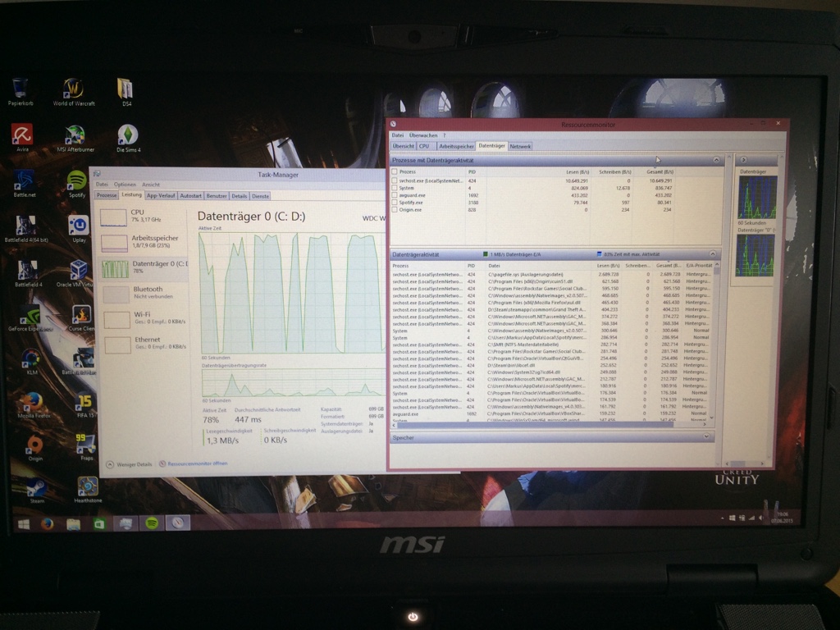Check the avguard.exe process checkbox
This screenshot has width=840, height=630.
(x=395, y=195)
